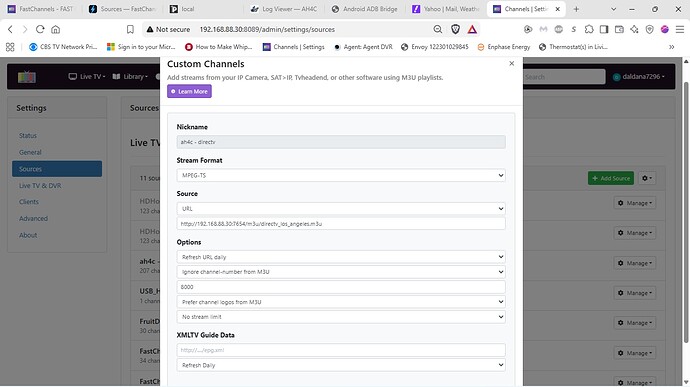
Task: Open Live TV & DVR settings
Action: 40,185
